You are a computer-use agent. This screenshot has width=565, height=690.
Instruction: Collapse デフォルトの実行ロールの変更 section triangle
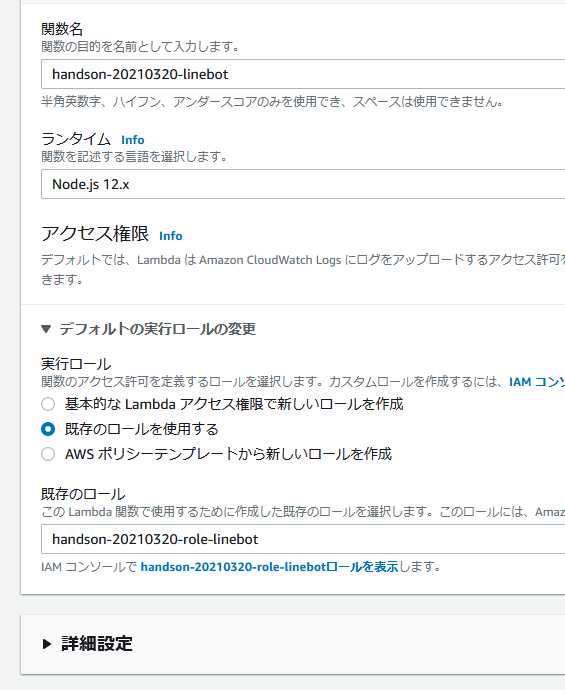[x=46, y=329]
